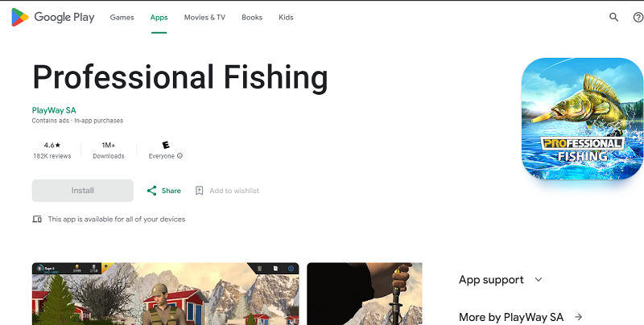
Task: Click the wishlist bookmark icon
Action: [199, 191]
